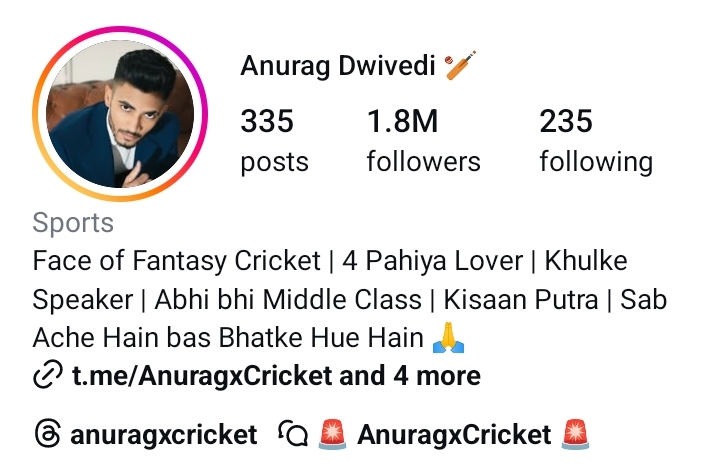This screenshot has height=466, width=717.
Task: Click the following label text
Action: click(x=596, y=162)
